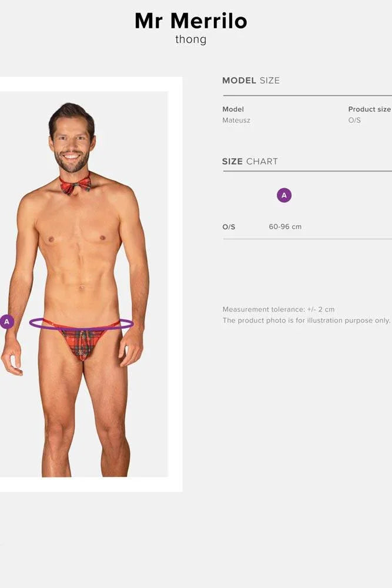Click the Measurement tolerance note
Screen dimensions: 392x588
[x=279, y=309]
